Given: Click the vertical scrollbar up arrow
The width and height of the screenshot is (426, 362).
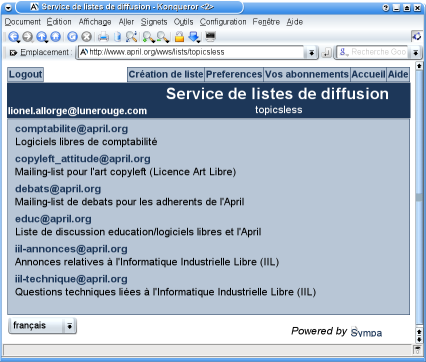Looking at the screenshot, I should point(419,66).
